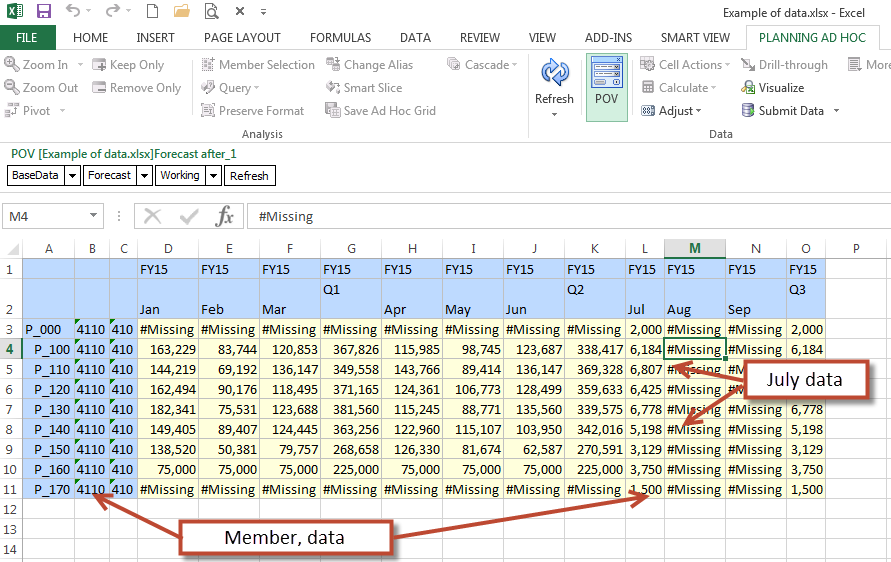Click the Redo arrow icon
The height and width of the screenshot is (562, 891).
113,10
